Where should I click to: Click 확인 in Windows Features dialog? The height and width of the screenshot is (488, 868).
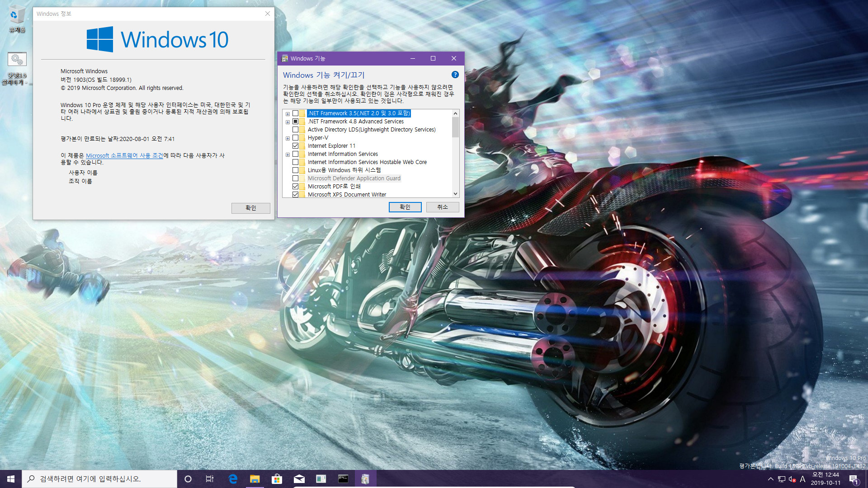click(405, 207)
